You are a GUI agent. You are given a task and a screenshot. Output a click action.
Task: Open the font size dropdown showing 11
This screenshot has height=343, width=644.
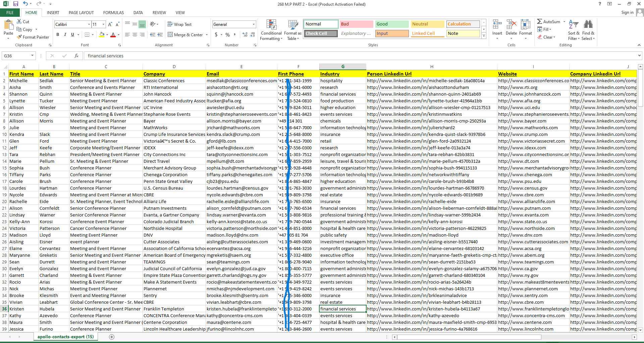104,24
